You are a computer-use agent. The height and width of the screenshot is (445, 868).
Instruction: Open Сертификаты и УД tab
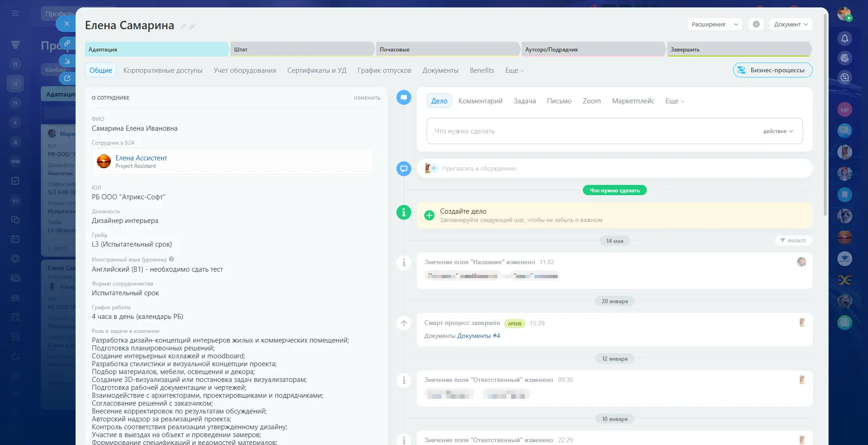click(317, 70)
